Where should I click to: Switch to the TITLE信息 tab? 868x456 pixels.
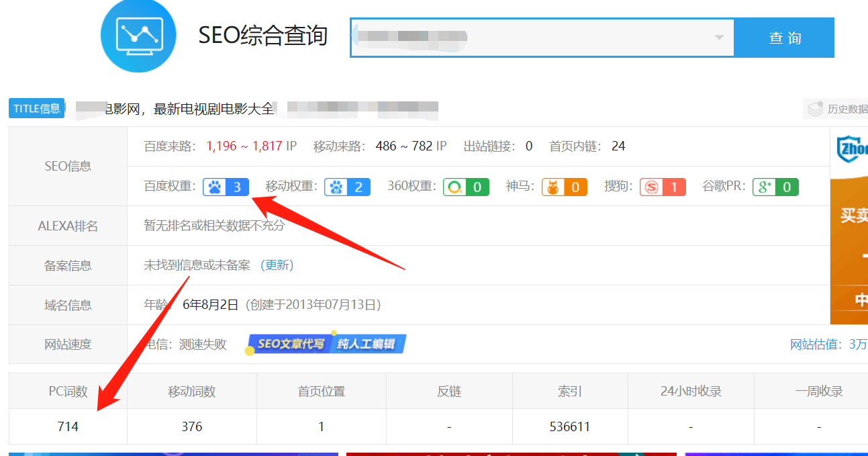click(x=36, y=108)
